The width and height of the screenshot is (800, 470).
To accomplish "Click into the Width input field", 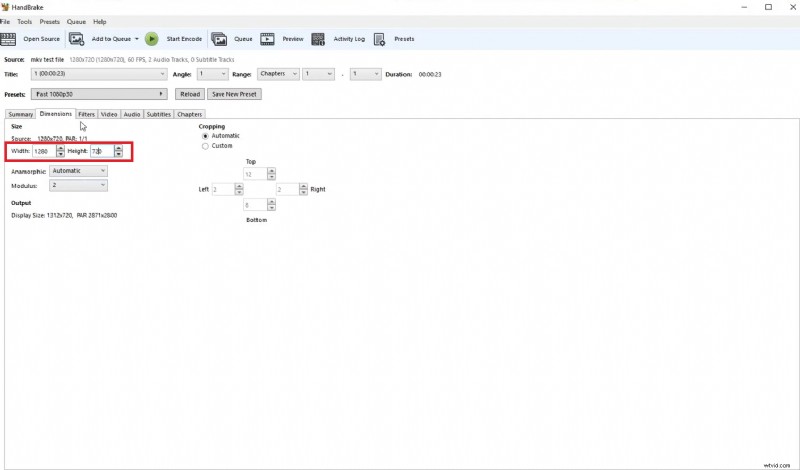I will 44,151.
